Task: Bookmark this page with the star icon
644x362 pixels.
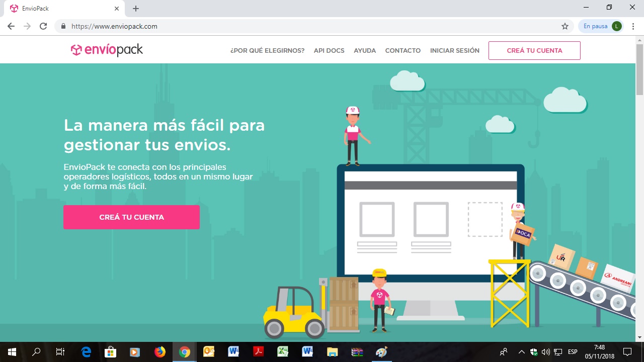Action: (565, 26)
